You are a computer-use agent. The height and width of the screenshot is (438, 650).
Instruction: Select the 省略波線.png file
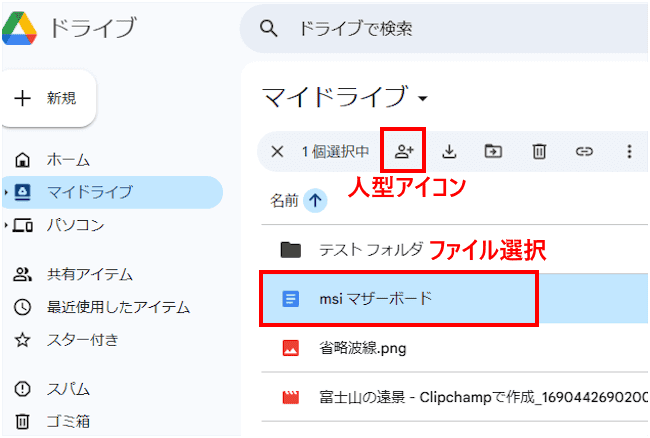(x=454, y=348)
